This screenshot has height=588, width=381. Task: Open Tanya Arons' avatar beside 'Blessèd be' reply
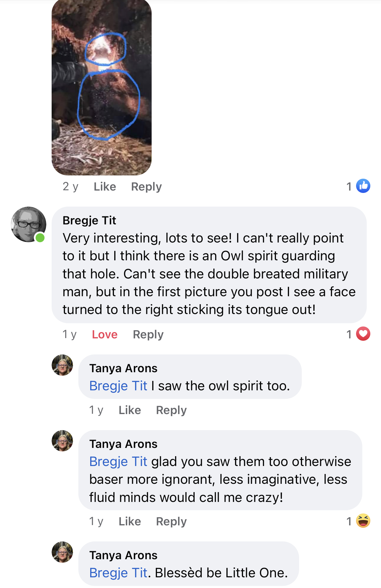[x=62, y=552]
